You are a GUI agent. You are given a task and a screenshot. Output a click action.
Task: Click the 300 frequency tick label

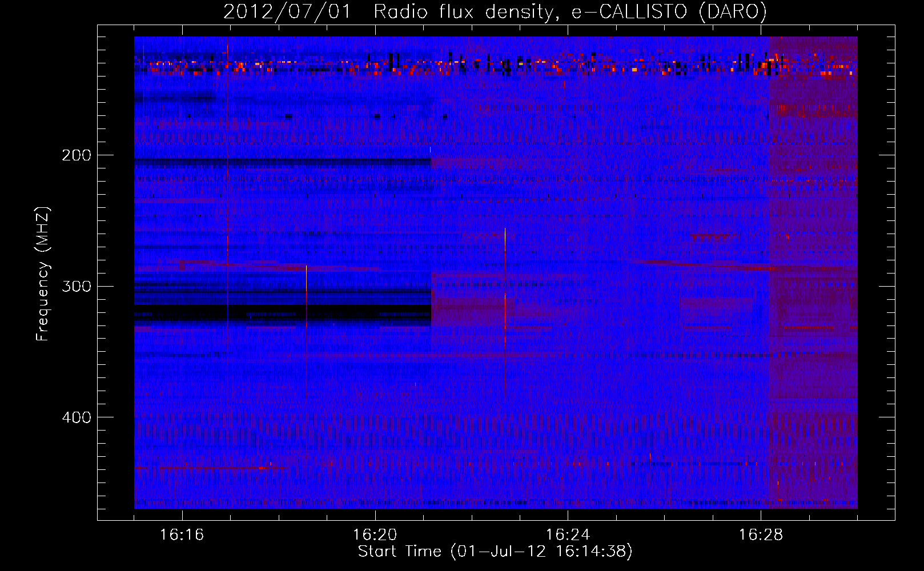pos(77,286)
